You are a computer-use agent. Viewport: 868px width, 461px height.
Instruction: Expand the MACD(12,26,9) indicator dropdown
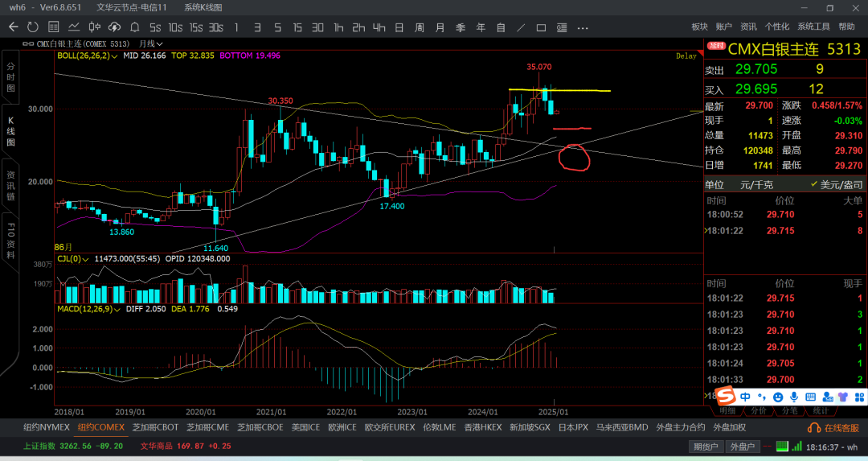point(89,309)
